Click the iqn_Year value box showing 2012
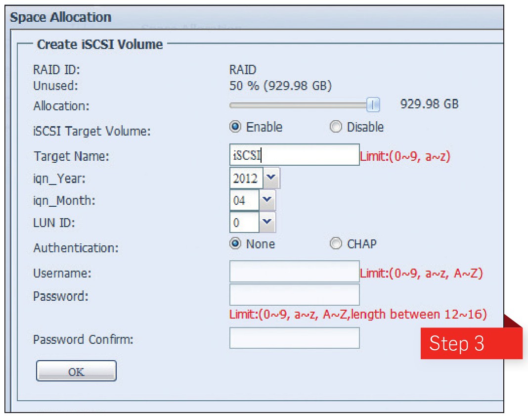The image size is (528, 420). [x=246, y=178]
